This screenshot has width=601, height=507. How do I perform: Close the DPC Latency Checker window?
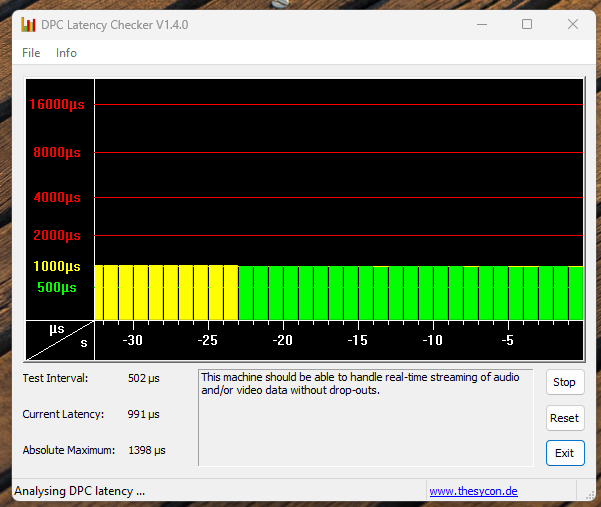pos(573,25)
